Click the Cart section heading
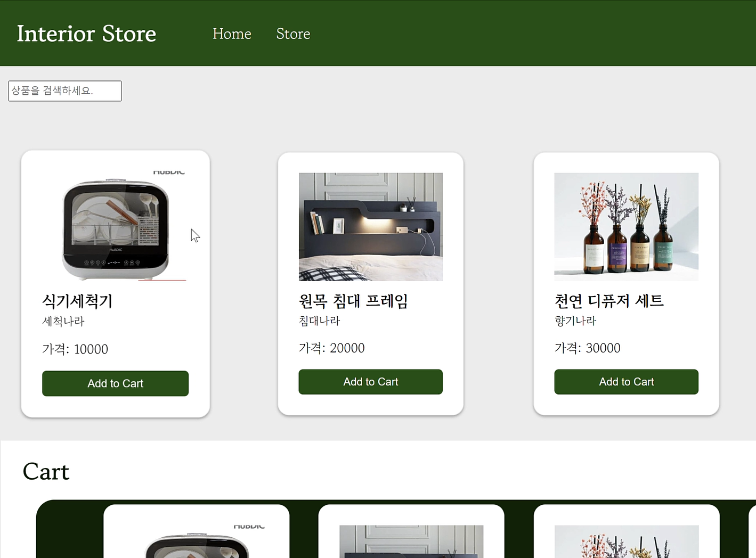 (46, 472)
